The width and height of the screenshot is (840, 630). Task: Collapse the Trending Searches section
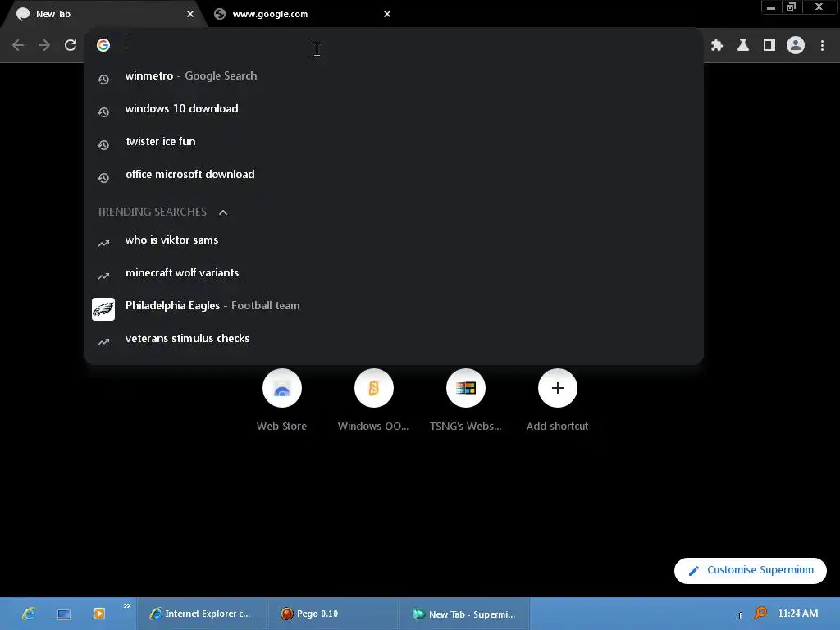223,212
